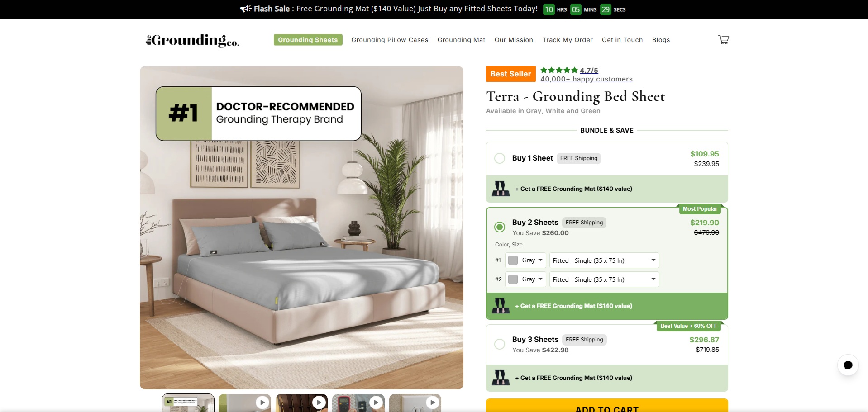Open the 40,000+ happy customers link
The image size is (868, 412).
click(x=587, y=79)
